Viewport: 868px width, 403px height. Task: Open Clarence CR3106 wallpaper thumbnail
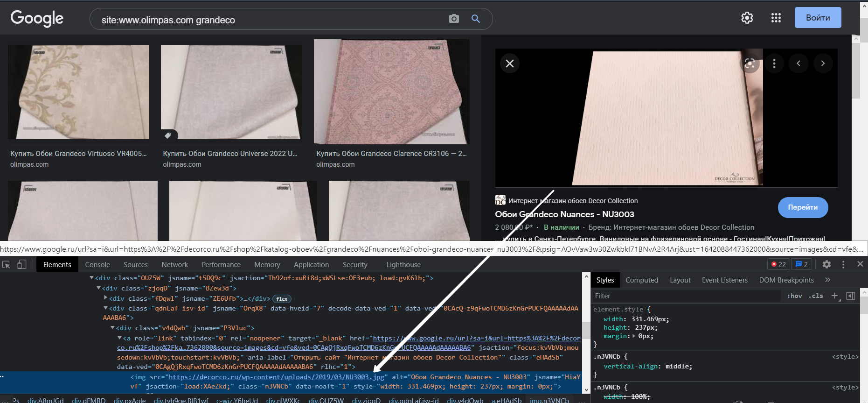tap(391, 92)
